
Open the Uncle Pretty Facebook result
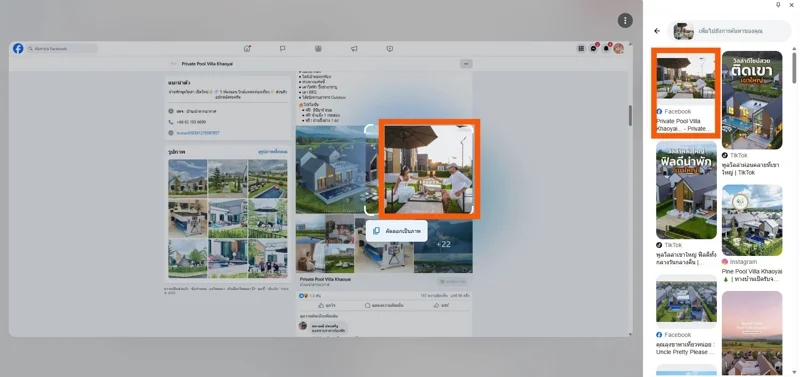[x=686, y=302]
